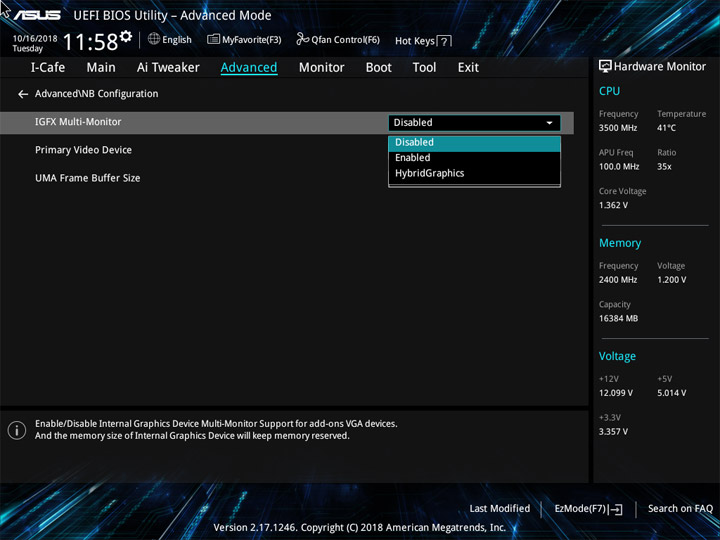Click the MyFavorite list icon

(214, 39)
